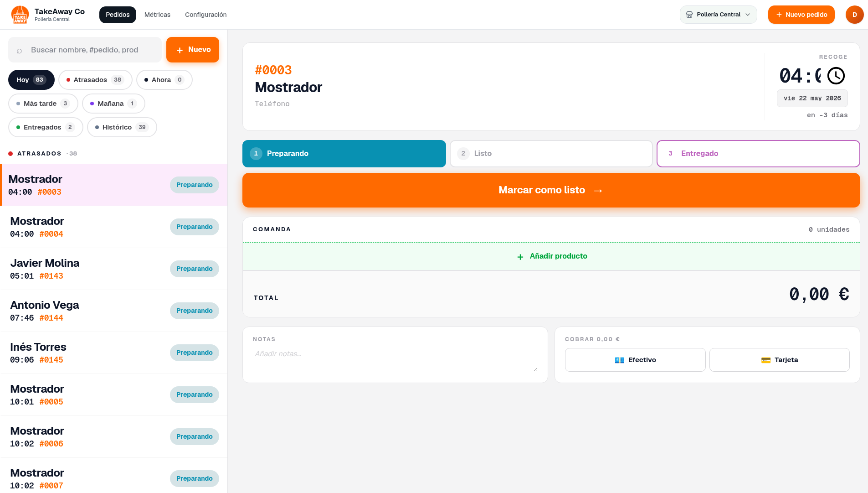This screenshot has width=868, height=493.
Task: Open Inés Torres order #0145
Action: coord(114,353)
